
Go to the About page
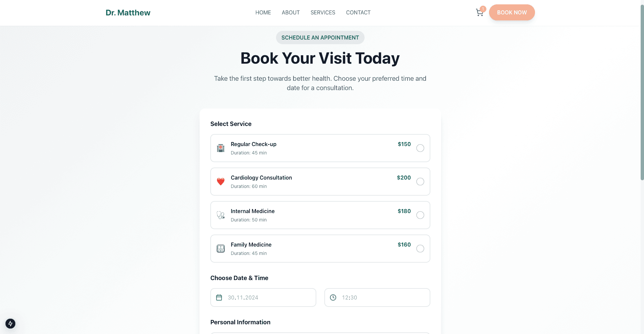coord(290,13)
